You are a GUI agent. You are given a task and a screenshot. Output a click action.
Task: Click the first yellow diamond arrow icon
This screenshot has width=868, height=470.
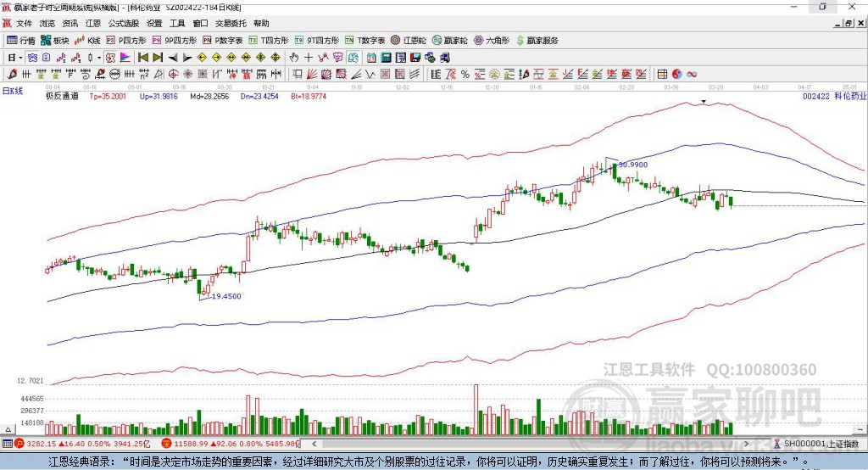(202, 58)
